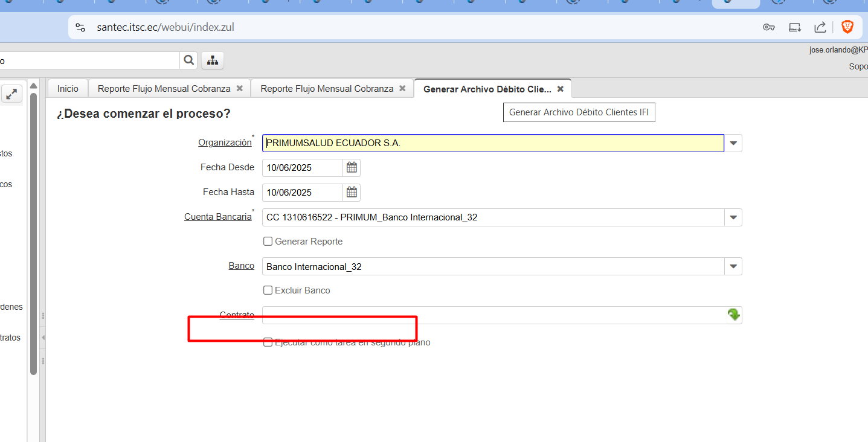868x442 pixels.
Task: Open the menu tree hierarchy icon
Action: click(x=213, y=60)
